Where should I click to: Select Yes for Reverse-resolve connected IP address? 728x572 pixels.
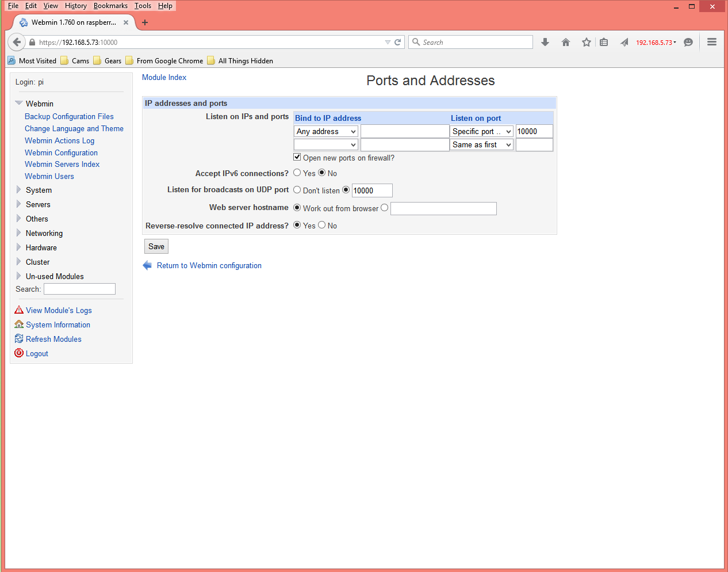click(x=297, y=225)
